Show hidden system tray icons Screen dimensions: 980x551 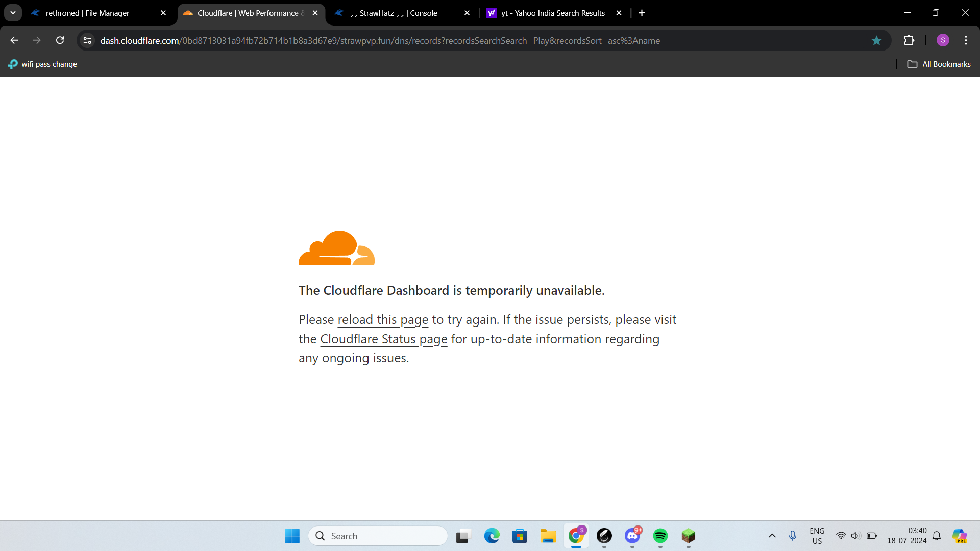coord(772,536)
